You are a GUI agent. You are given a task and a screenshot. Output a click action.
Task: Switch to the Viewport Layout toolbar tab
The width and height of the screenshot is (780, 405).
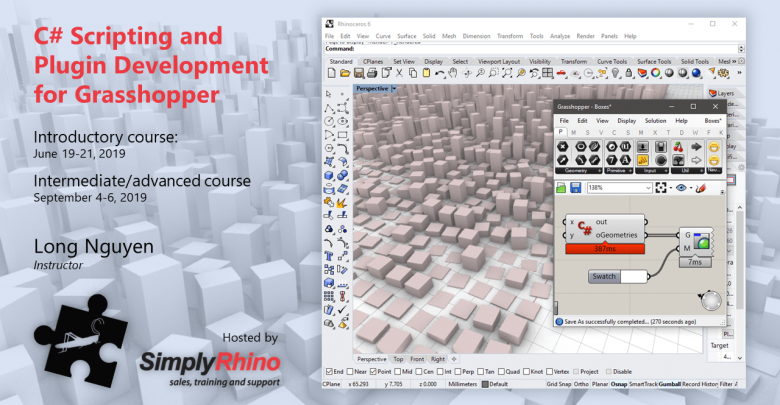[x=499, y=62]
